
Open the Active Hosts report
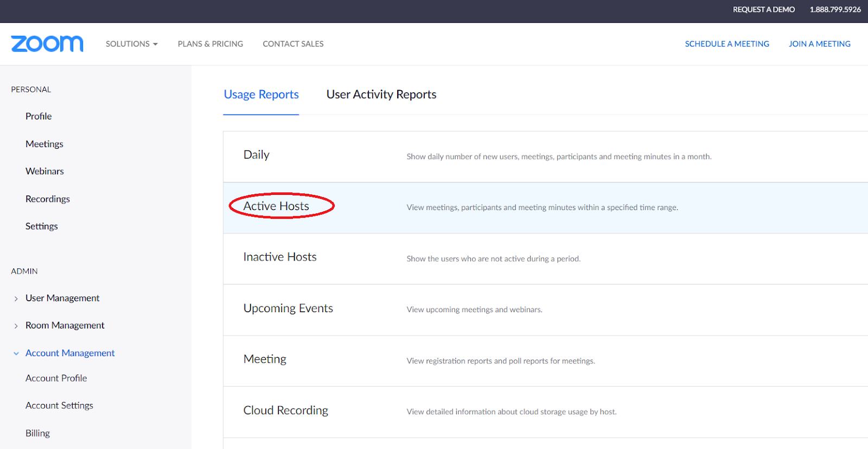276,206
